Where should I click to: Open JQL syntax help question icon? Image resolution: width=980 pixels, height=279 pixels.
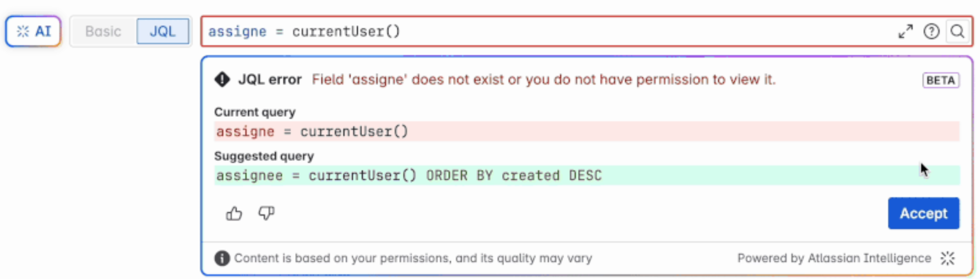click(x=931, y=31)
